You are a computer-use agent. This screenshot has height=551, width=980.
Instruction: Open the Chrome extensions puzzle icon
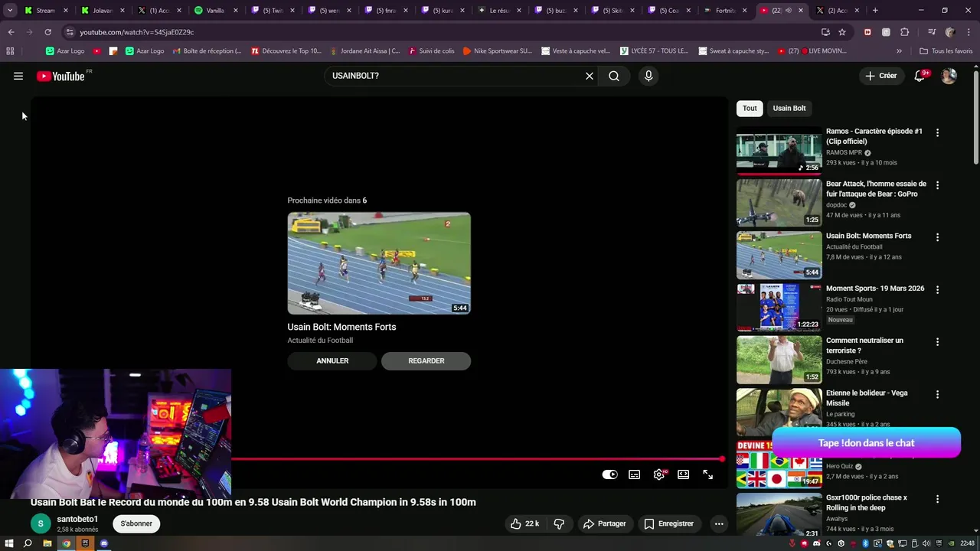tap(904, 32)
